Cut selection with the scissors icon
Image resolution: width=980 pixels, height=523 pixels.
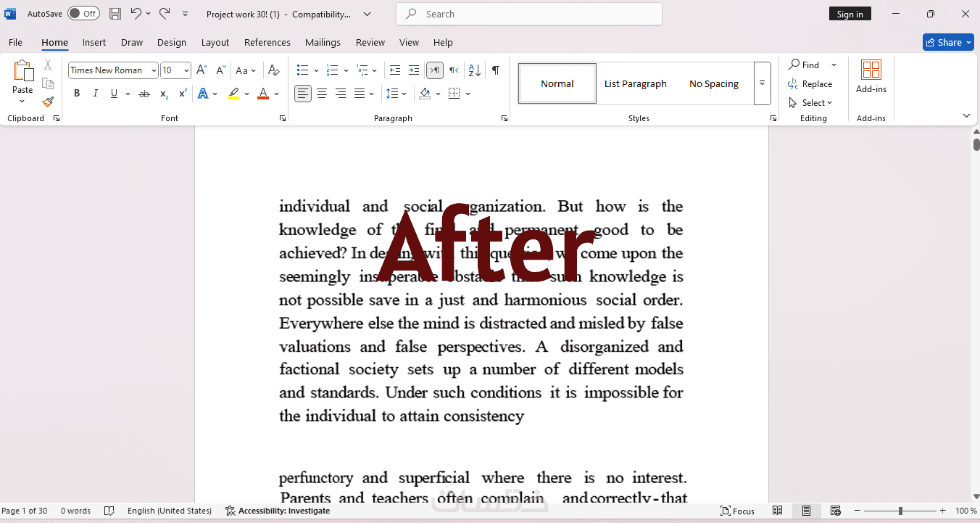pyautogui.click(x=48, y=65)
